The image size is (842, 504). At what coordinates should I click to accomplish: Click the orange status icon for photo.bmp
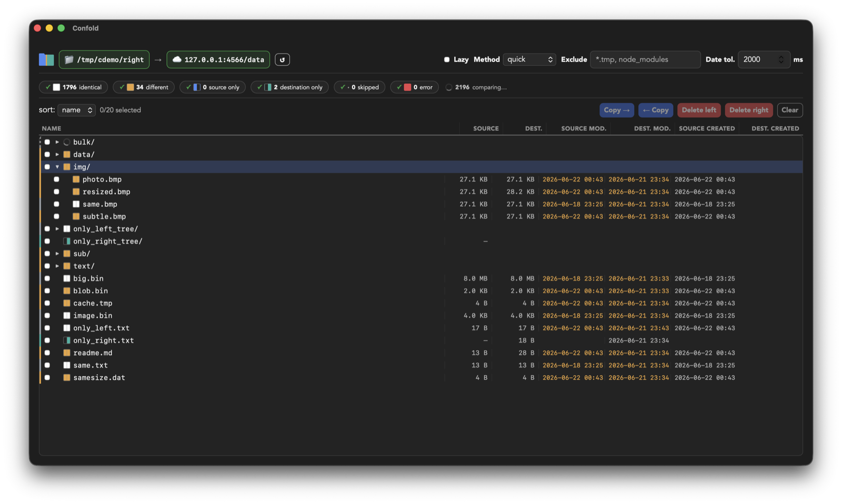point(76,179)
